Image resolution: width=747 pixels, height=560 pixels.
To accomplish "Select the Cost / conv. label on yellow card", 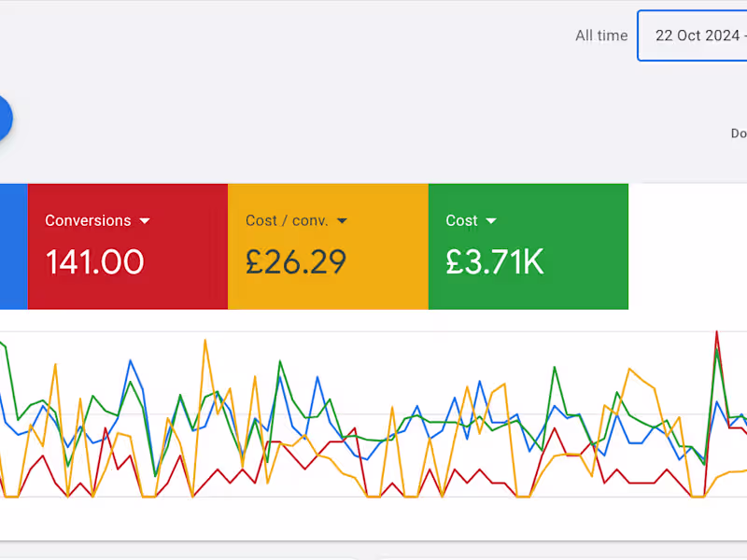I will click(289, 221).
